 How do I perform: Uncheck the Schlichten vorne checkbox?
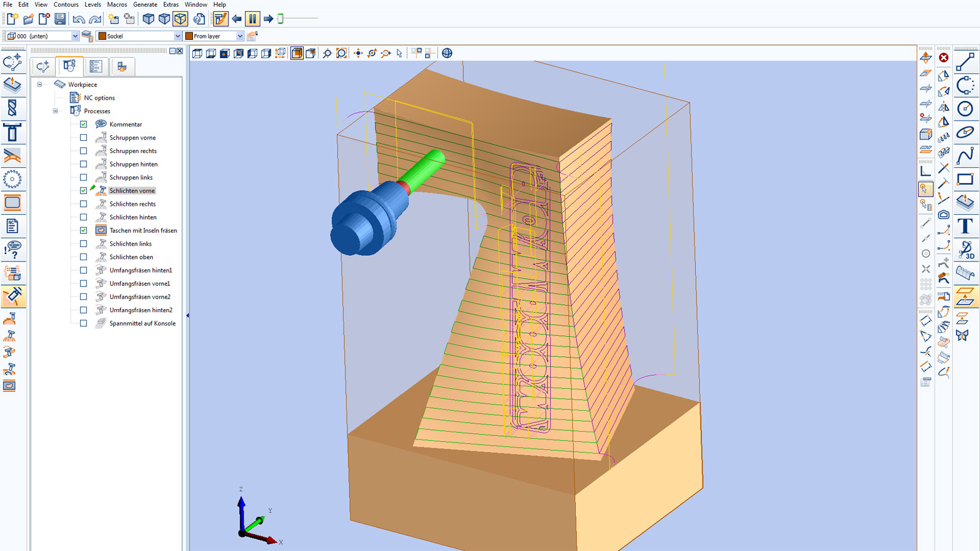pyautogui.click(x=83, y=190)
